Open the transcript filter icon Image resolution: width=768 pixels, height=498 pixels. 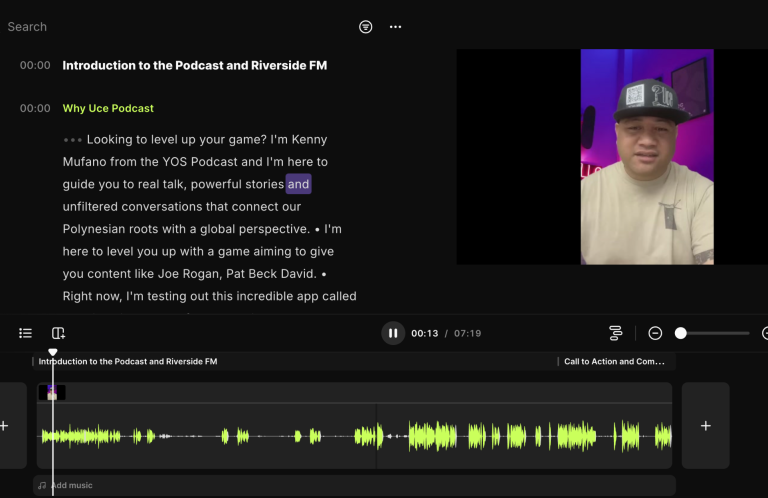point(365,27)
